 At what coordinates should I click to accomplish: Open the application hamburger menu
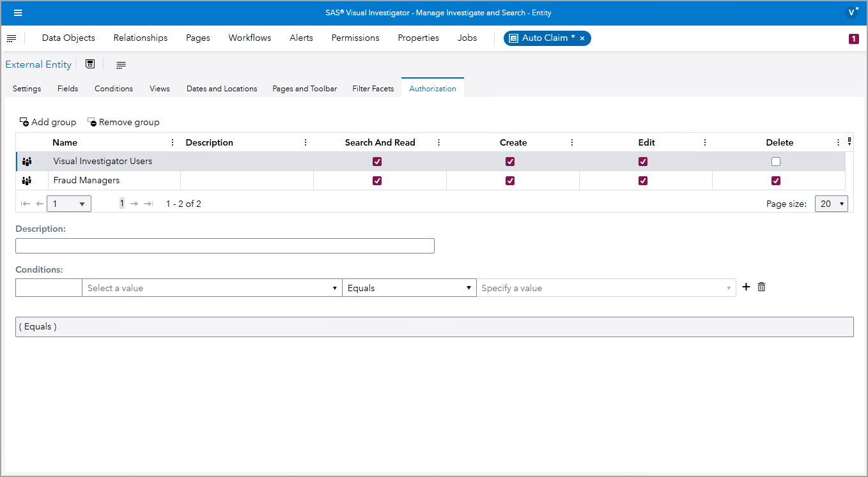(18, 13)
